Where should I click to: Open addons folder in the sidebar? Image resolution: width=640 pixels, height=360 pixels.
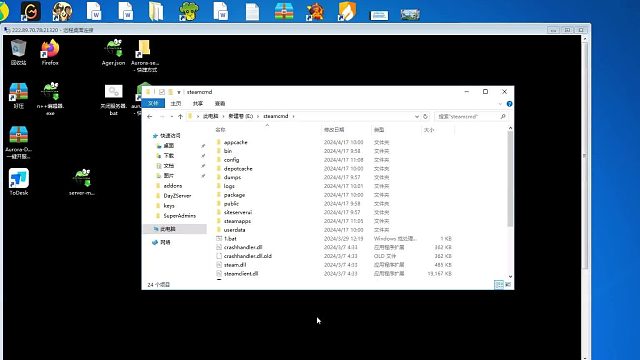(x=173, y=186)
